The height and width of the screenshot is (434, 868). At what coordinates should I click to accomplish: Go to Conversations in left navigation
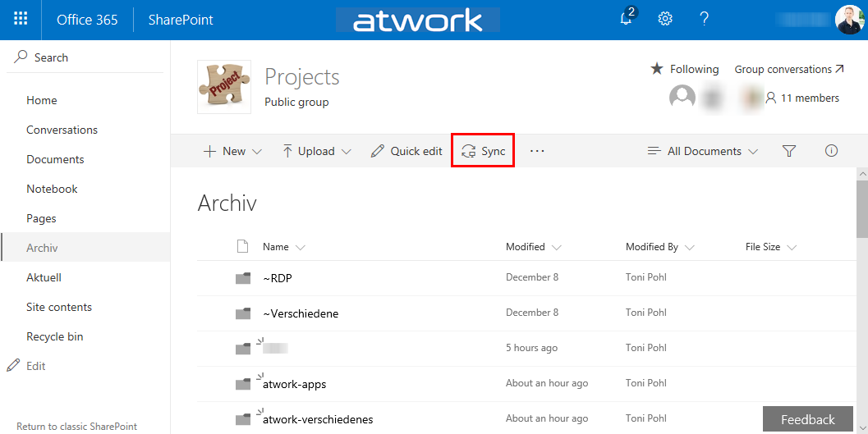(62, 130)
